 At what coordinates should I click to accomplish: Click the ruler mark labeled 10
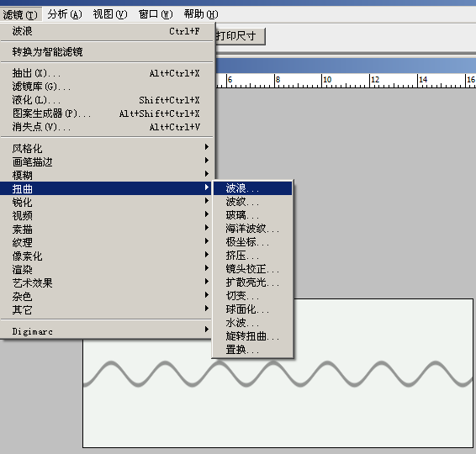(327, 80)
